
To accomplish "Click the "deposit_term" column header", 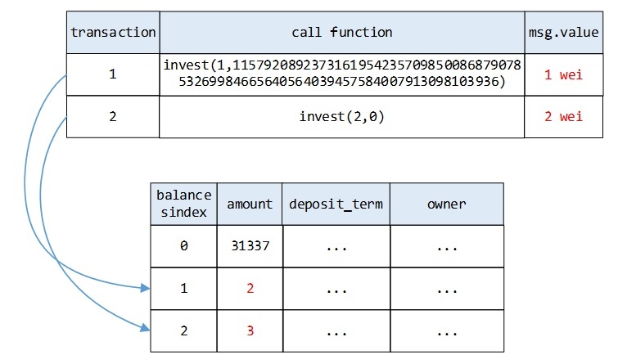I will tap(336, 204).
